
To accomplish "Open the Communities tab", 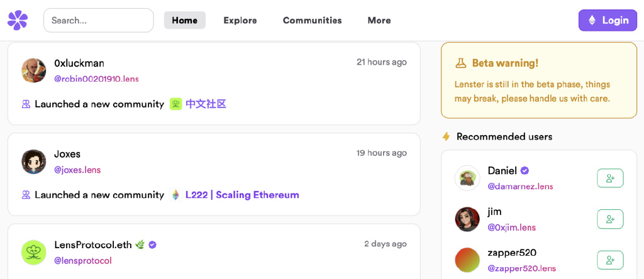I will coord(312,20).
